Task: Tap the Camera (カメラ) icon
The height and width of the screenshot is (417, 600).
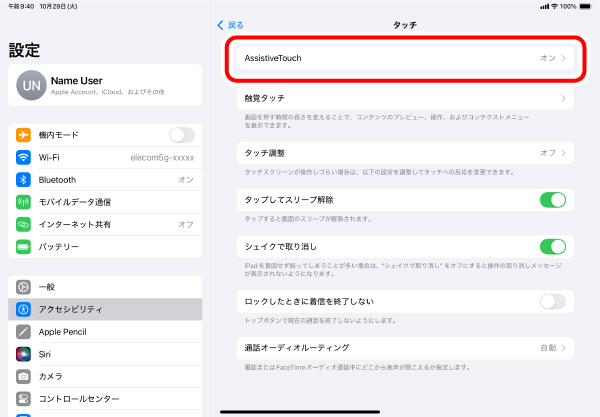Action: 23,376
